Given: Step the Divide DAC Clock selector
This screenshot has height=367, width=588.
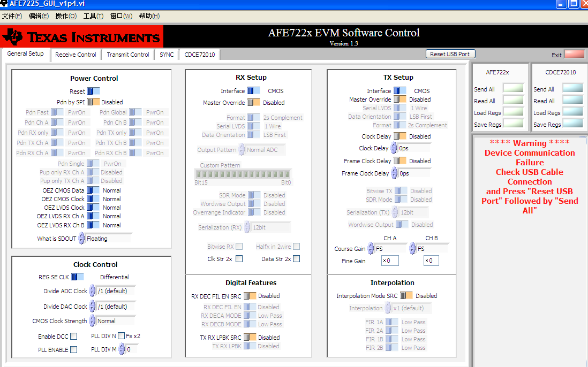Looking at the screenshot, I should 92,307.
